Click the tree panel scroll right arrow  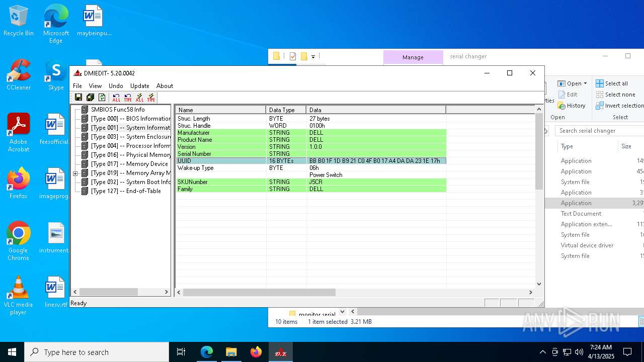[167, 292]
